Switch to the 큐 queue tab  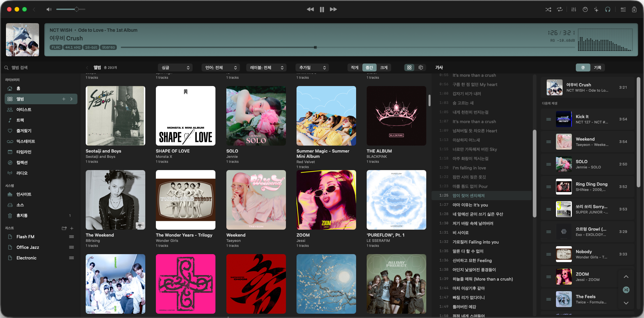pos(583,68)
